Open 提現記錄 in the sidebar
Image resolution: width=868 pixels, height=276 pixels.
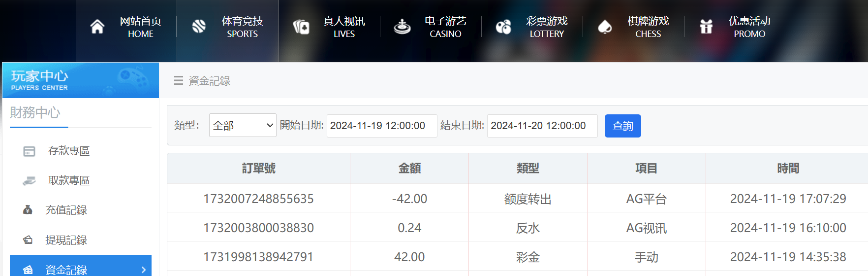(66, 240)
